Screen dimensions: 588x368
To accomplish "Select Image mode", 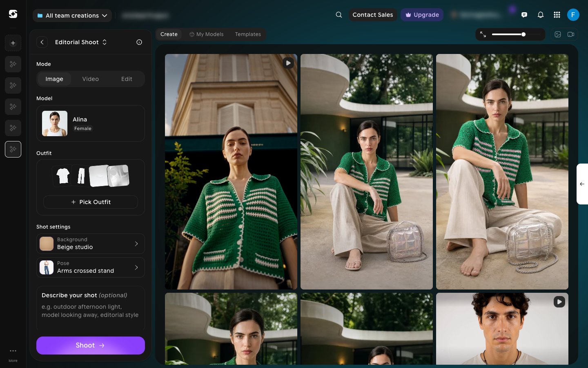I will (x=54, y=79).
